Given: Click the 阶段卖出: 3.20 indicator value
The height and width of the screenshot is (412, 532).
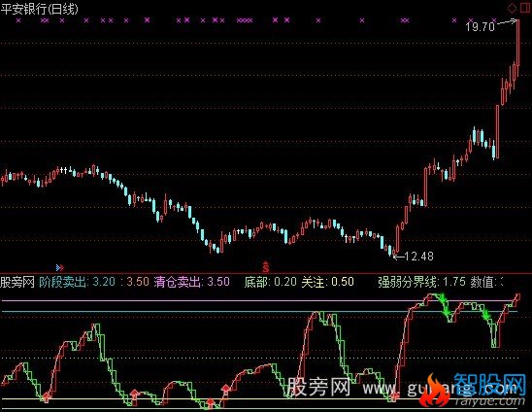Looking at the screenshot, I should (x=78, y=282).
